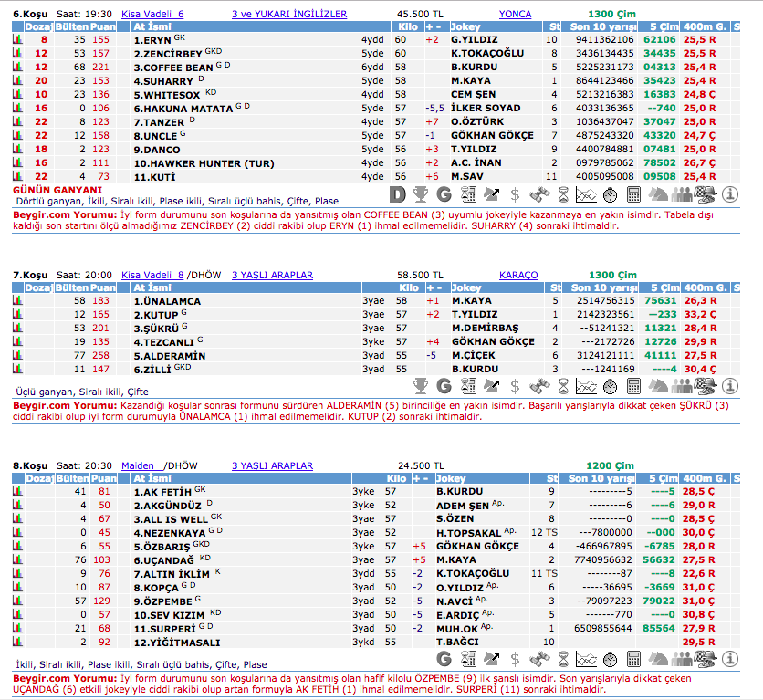Click the YONCA link in race 6 header
763x700 pixels.
coord(515,15)
